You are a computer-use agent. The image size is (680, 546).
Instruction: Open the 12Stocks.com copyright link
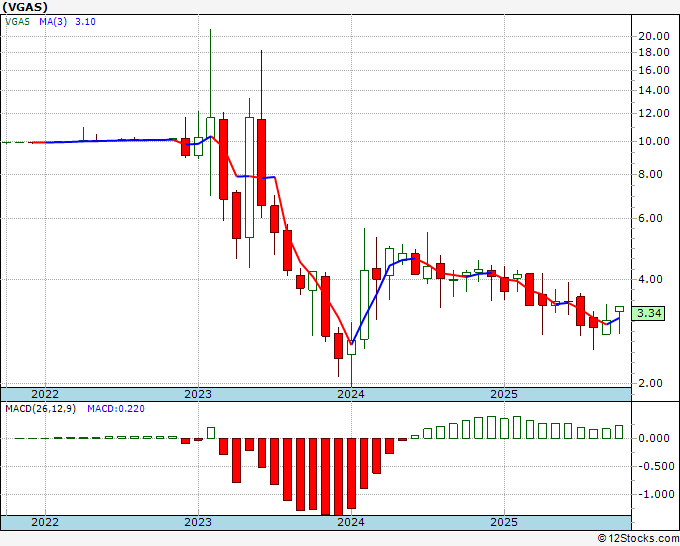click(638, 538)
